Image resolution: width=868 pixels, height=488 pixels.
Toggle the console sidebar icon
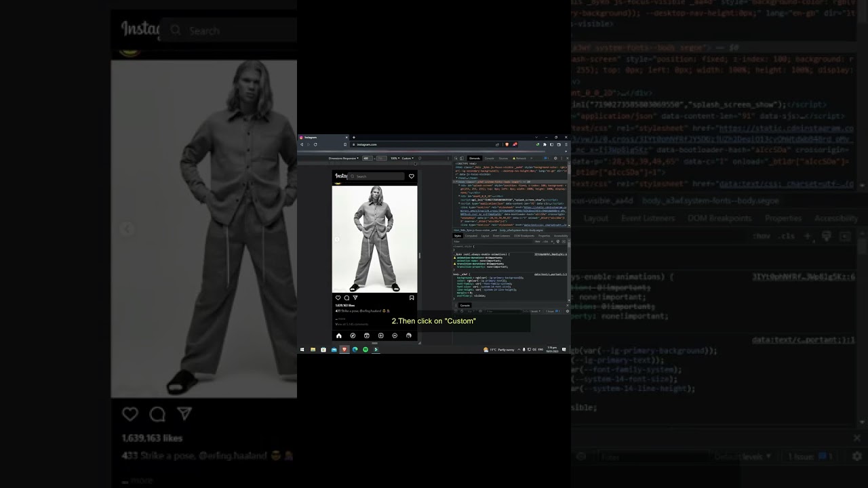pyautogui.click(x=456, y=311)
